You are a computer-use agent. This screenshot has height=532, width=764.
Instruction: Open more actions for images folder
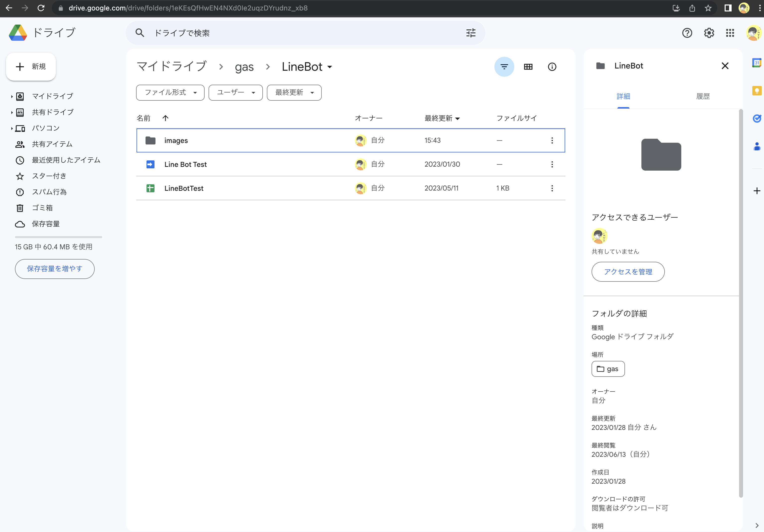click(x=552, y=141)
